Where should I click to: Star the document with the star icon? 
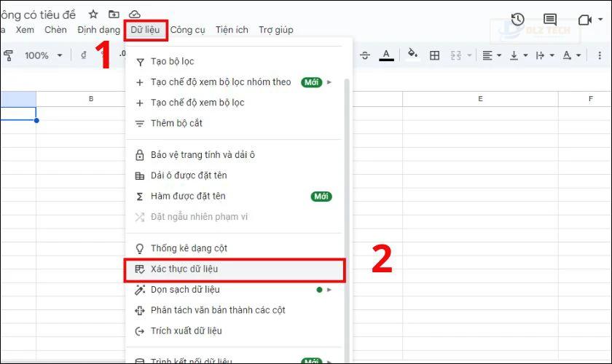click(x=93, y=15)
